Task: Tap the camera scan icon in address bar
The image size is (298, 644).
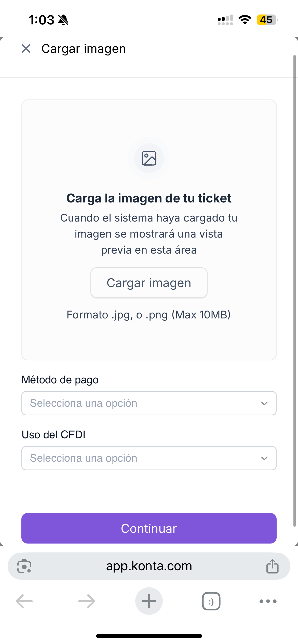Action: 24,566
